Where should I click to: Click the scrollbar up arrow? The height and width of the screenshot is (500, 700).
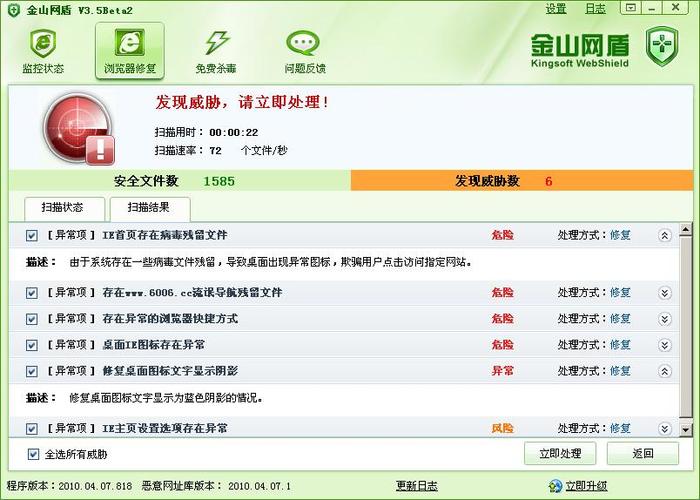tap(685, 230)
